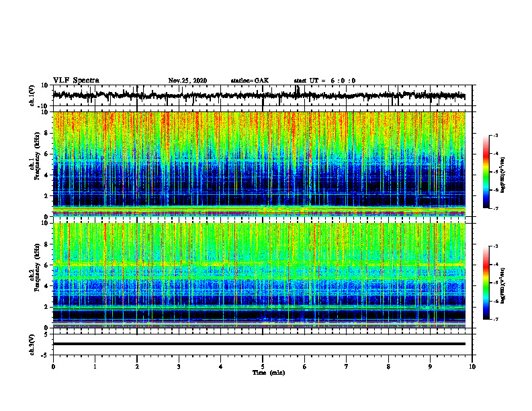The image size is (532, 411).
Task: Click the "6" kHz tick of ch.2 spectrogram
Action: (46, 265)
